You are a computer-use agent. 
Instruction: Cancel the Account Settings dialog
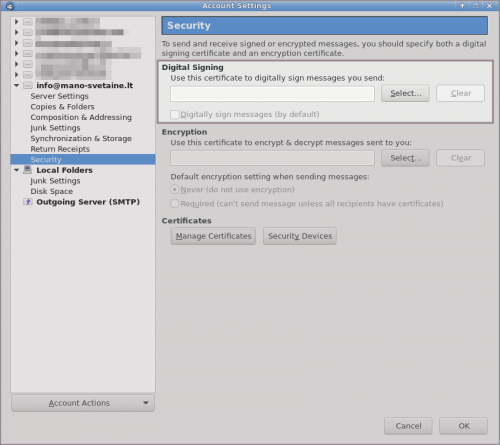[x=408, y=426]
